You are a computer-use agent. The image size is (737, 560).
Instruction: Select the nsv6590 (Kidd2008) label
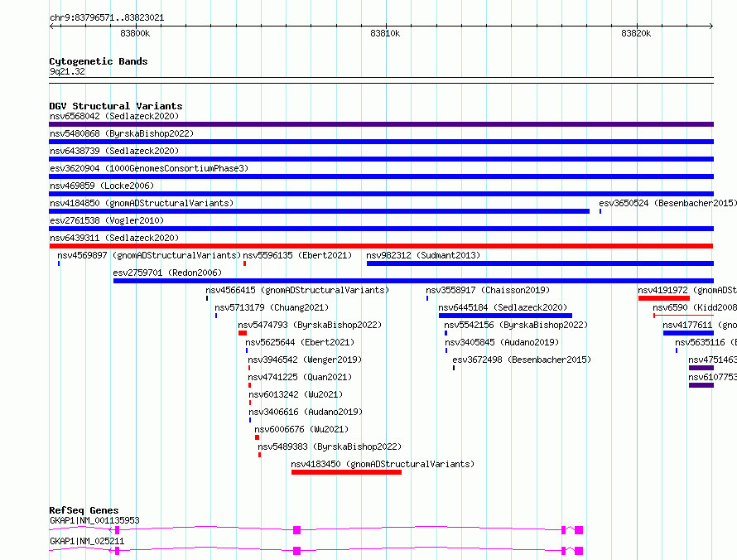point(695,307)
